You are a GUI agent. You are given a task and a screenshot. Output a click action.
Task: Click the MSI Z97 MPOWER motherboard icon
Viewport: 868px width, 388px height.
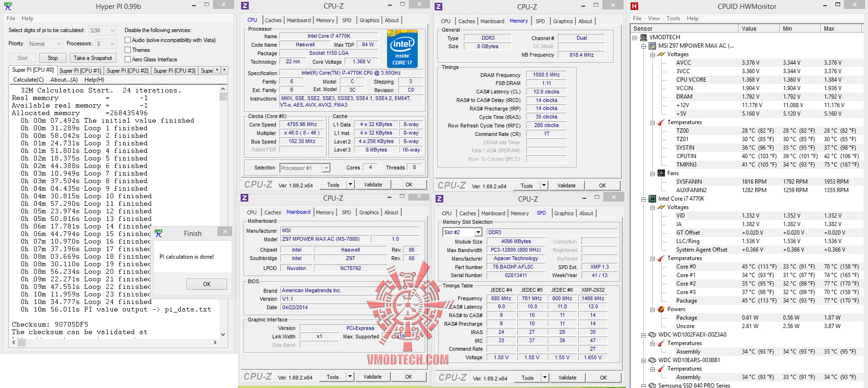[x=652, y=46]
